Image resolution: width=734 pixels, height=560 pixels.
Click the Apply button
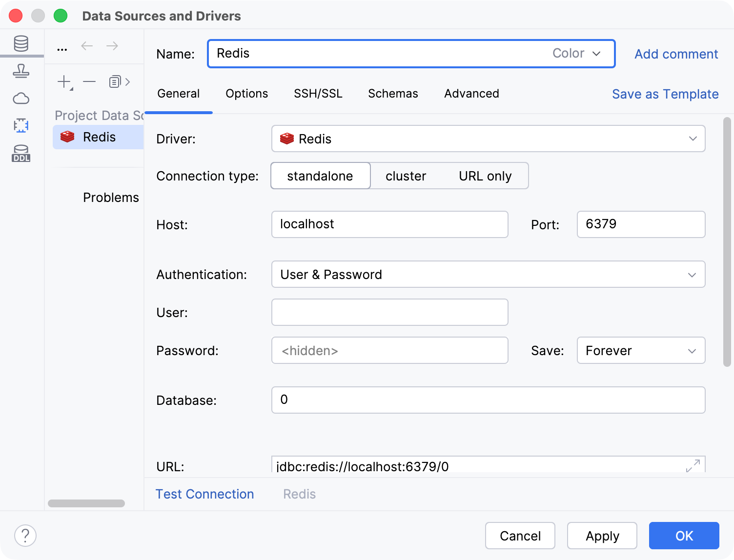point(602,536)
